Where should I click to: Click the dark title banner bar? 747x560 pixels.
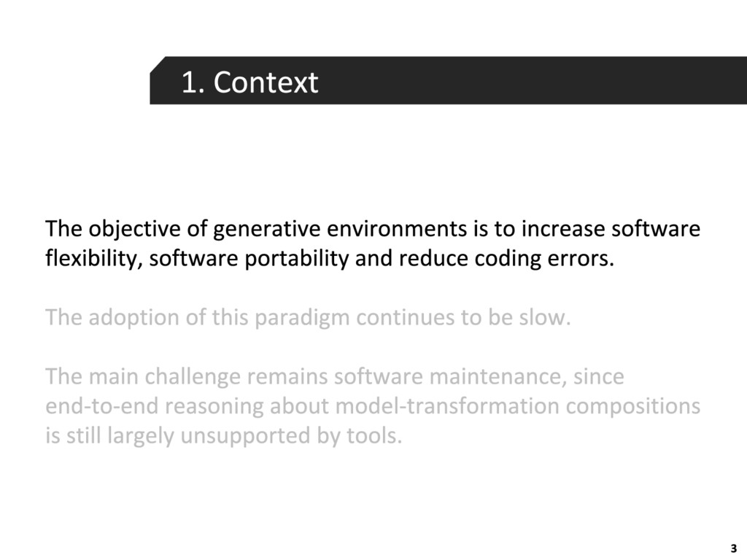pyautogui.click(x=449, y=80)
